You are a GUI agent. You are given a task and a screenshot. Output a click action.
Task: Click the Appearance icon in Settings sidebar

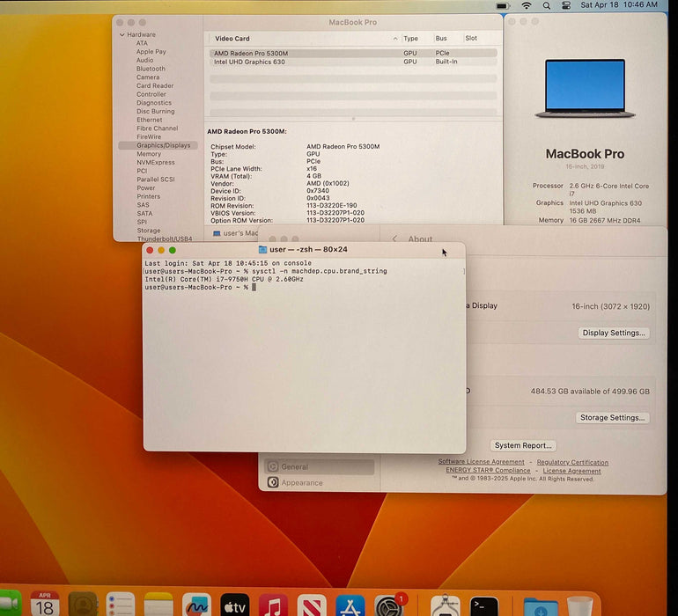[272, 482]
